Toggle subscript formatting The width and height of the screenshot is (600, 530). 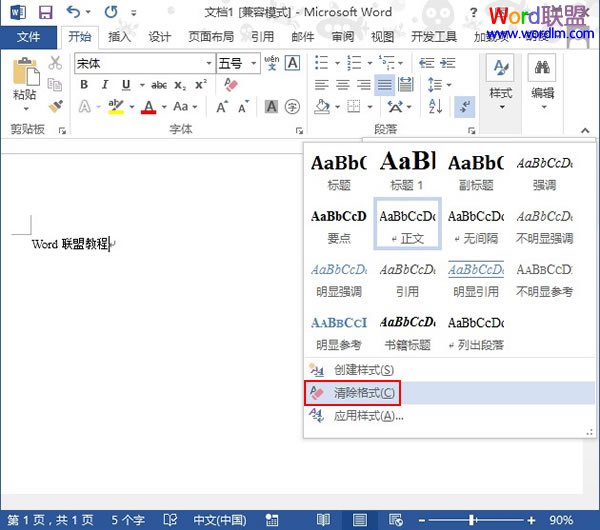[180, 85]
